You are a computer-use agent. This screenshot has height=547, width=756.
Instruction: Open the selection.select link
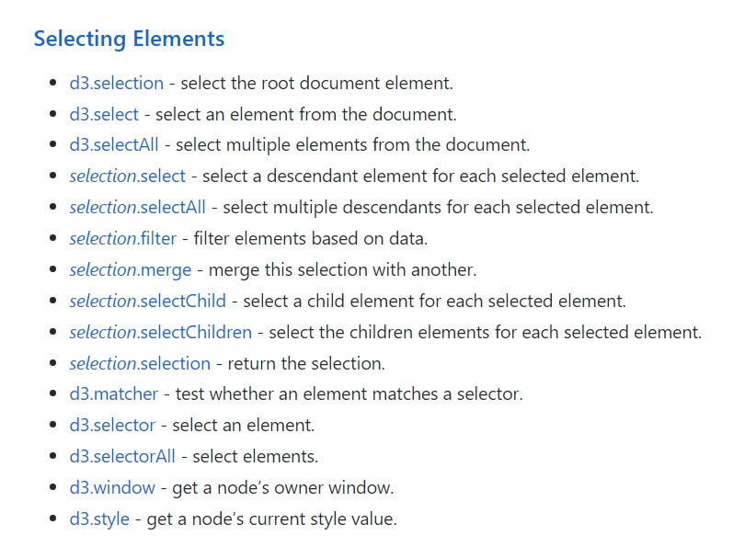point(127,176)
